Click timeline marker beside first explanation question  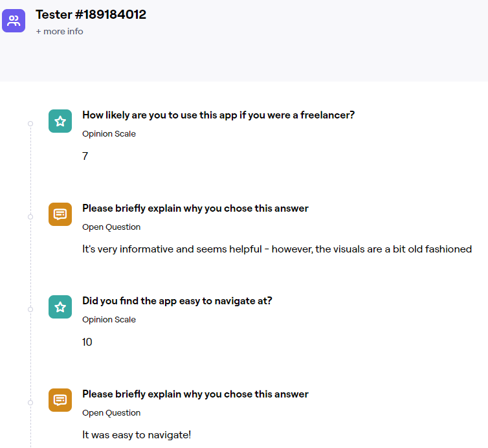point(30,217)
